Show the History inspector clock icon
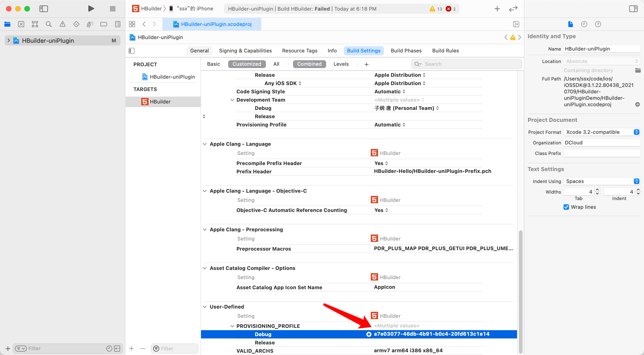This screenshot has height=355, width=644. [x=584, y=24]
